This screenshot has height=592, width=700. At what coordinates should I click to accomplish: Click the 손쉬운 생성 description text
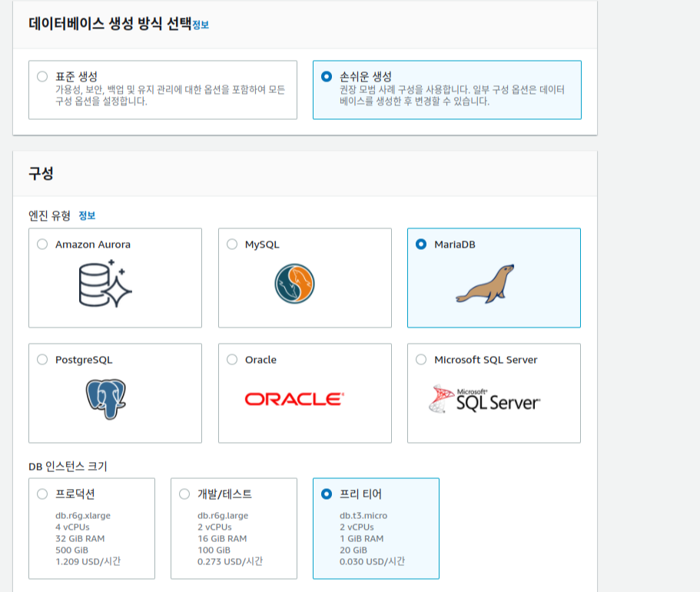[x=452, y=95]
